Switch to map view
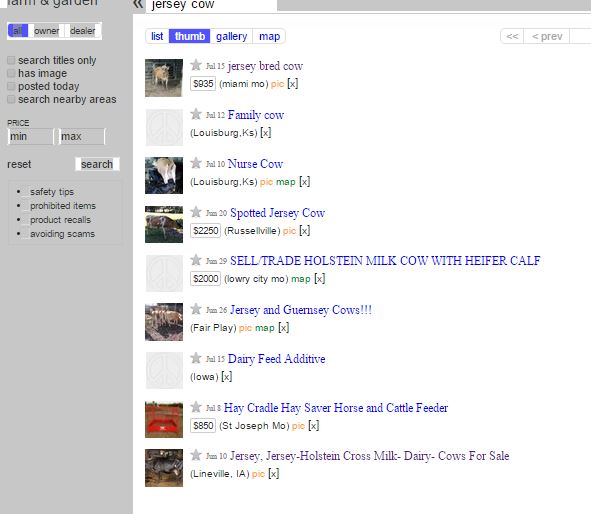The width and height of the screenshot is (591, 514). pyautogui.click(x=269, y=36)
